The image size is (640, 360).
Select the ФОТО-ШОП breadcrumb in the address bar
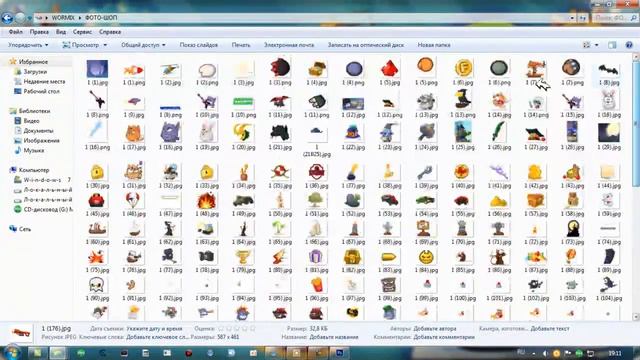(101, 18)
